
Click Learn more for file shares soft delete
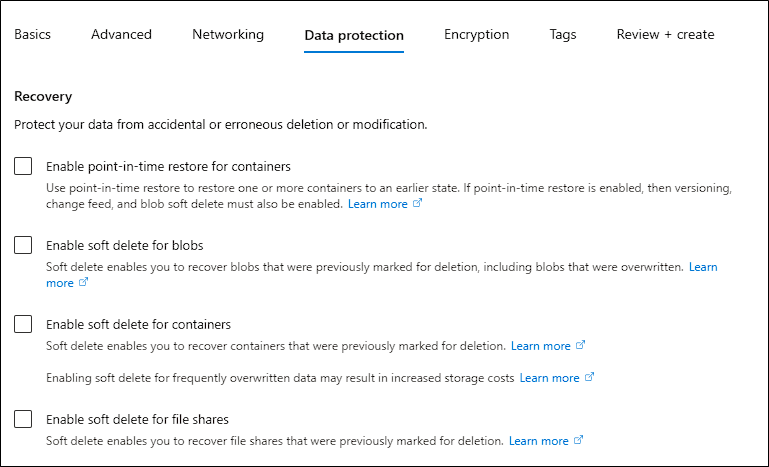pos(539,441)
